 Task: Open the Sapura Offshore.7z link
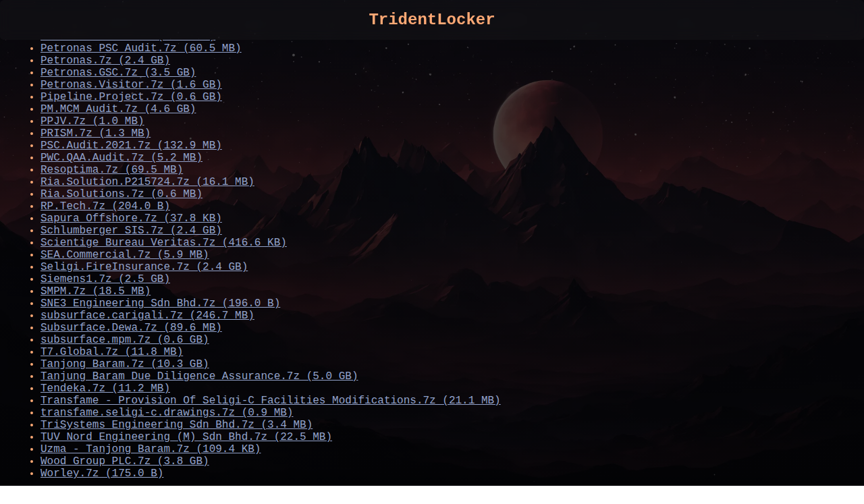pos(131,219)
